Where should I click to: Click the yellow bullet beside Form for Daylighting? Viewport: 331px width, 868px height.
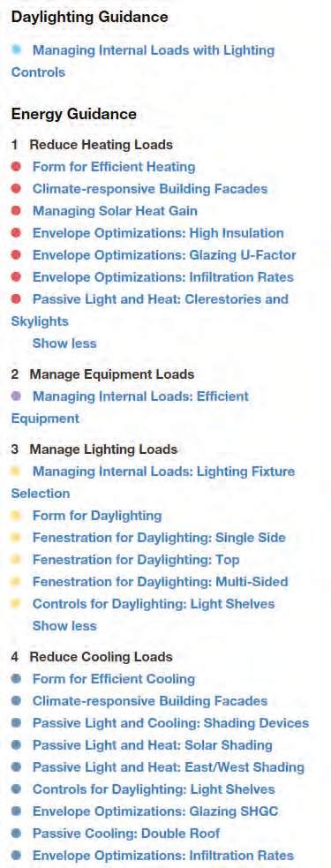[16, 516]
